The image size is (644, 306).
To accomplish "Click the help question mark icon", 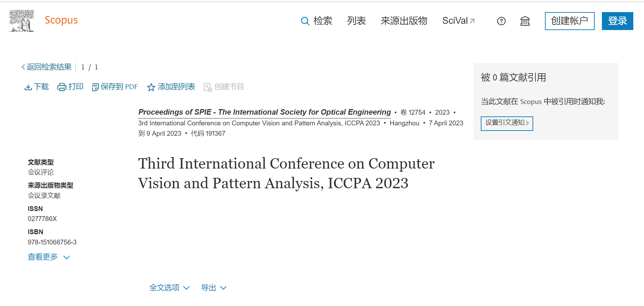I will click(x=501, y=21).
